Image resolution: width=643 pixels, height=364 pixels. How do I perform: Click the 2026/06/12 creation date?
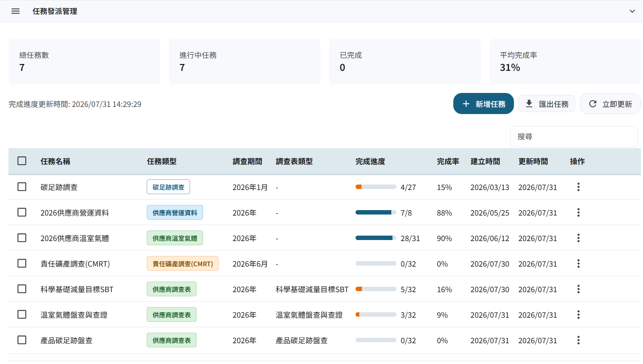click(490, 238)
